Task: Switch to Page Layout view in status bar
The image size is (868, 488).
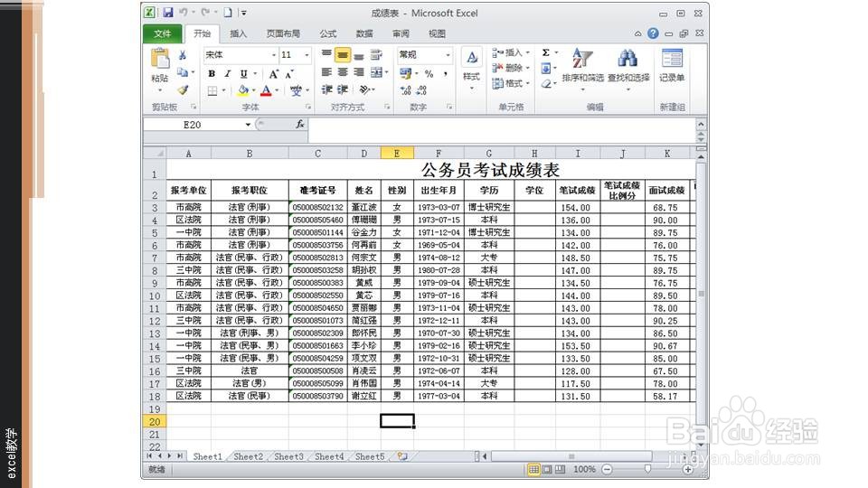Action: 547,469
